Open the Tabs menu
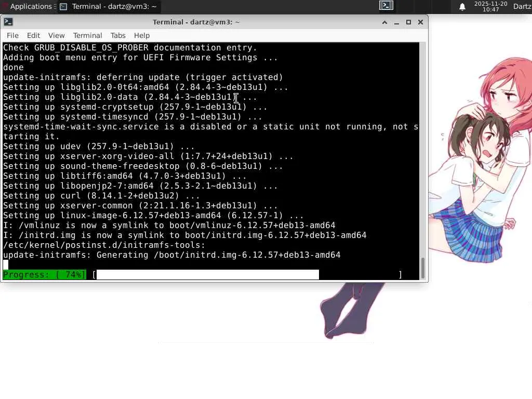 (x=118, y=35)
